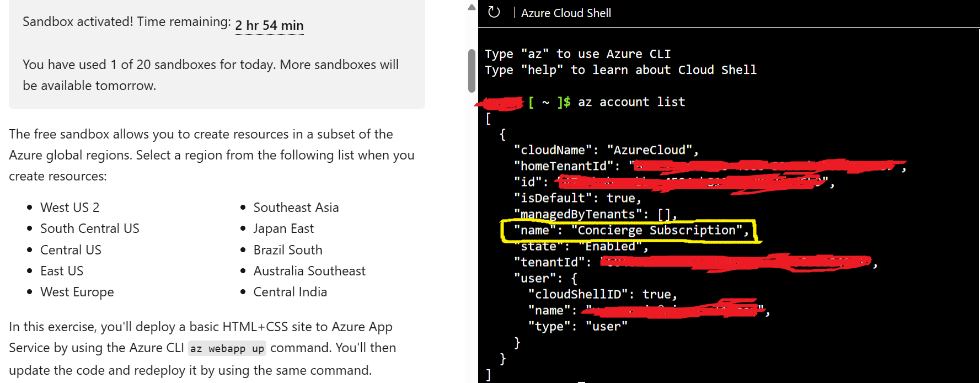Click the "Concierge Subscription" name value
This screenshot has width=980, height=383.
point(657,230)
